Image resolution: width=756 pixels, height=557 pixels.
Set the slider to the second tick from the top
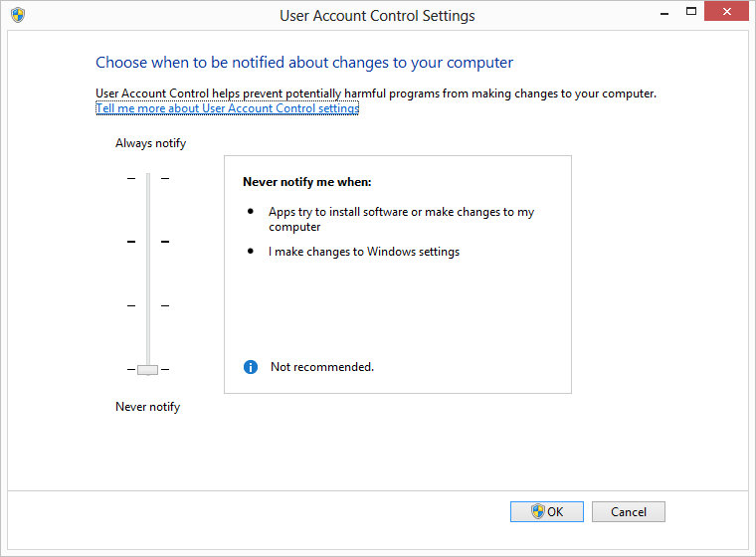tap(148, 242)
